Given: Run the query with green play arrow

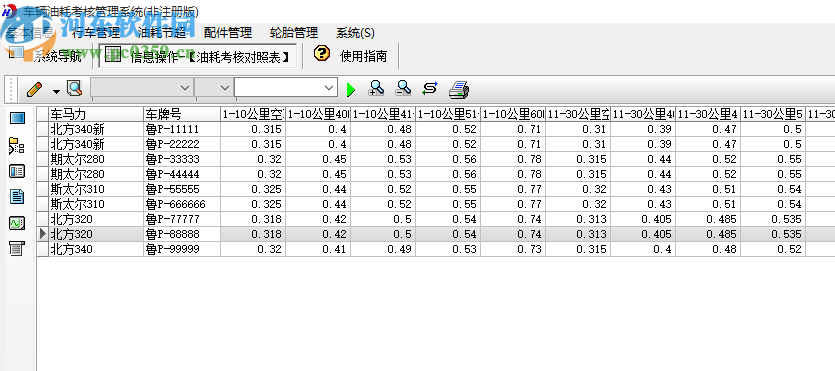Looking at the screenshot, I should (x=350, y=89).
